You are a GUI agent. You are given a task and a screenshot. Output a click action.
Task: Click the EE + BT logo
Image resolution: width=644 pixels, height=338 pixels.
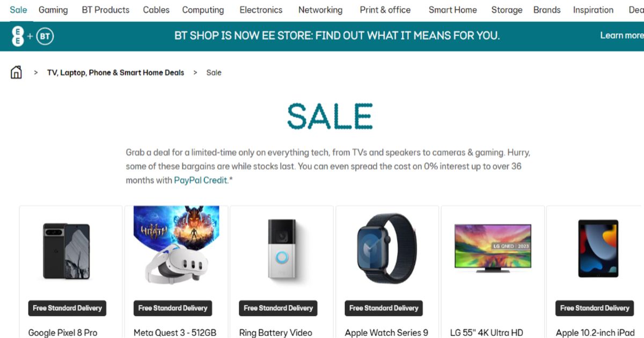32,36
